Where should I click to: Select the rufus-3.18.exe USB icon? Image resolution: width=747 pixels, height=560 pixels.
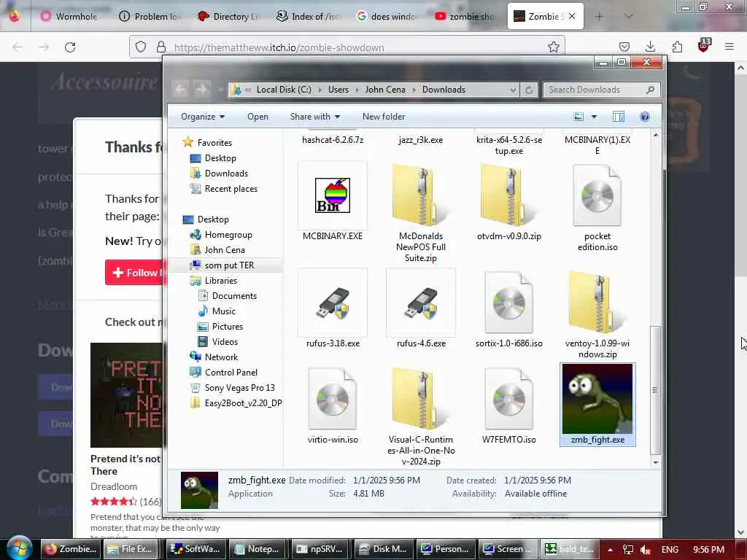click(x=333, y=303)
